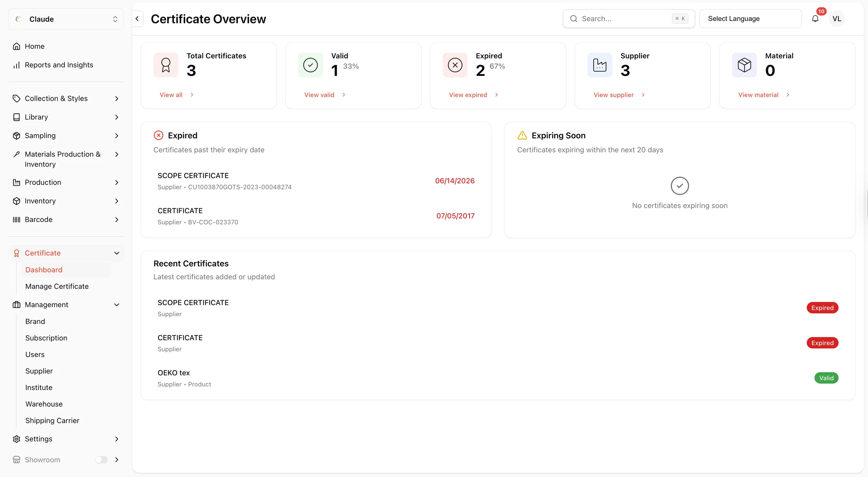Open Manage Certificate in the sidebar
This screenshot has height=477, width=868.
click(57, 287)
